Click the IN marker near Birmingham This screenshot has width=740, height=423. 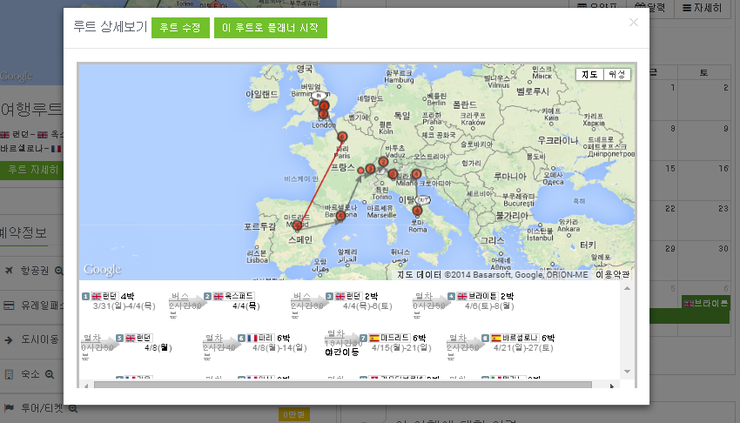pos(319,95)
